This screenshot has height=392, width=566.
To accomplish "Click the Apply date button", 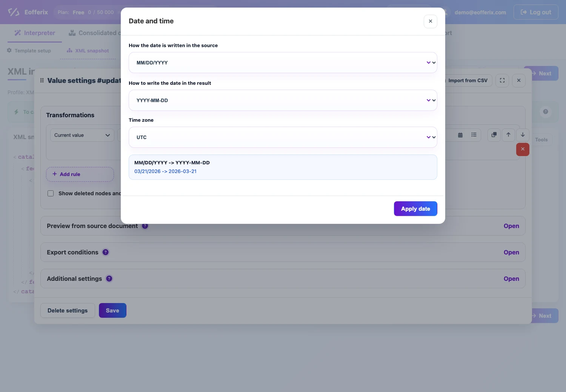I will pyautogui.click(x=415, y=209).
